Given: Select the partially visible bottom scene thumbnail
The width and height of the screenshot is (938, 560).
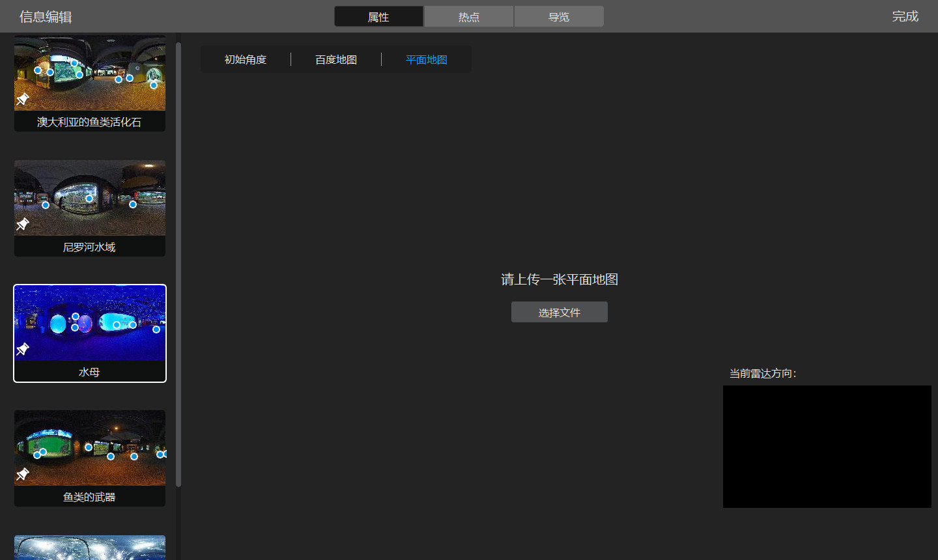Looking at the screenshot, I should (x=90, y=548).
